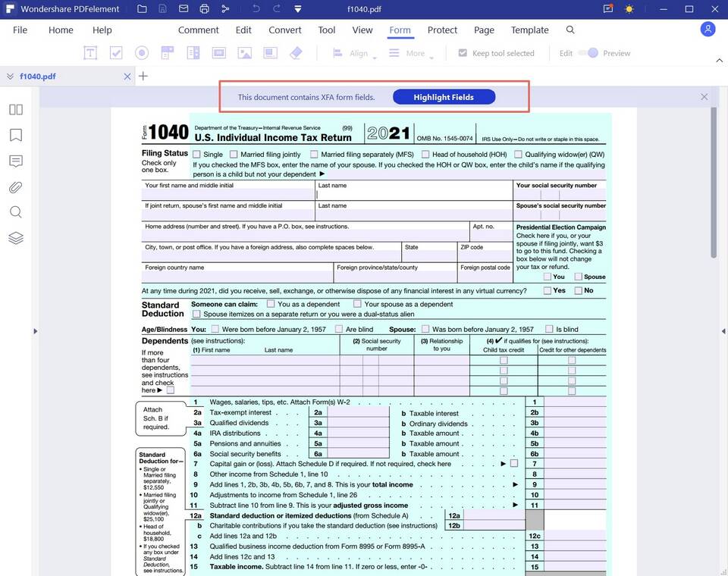Select the Combo Box form tool
This screenshot has width=728, height=576.
coord(167,53)
